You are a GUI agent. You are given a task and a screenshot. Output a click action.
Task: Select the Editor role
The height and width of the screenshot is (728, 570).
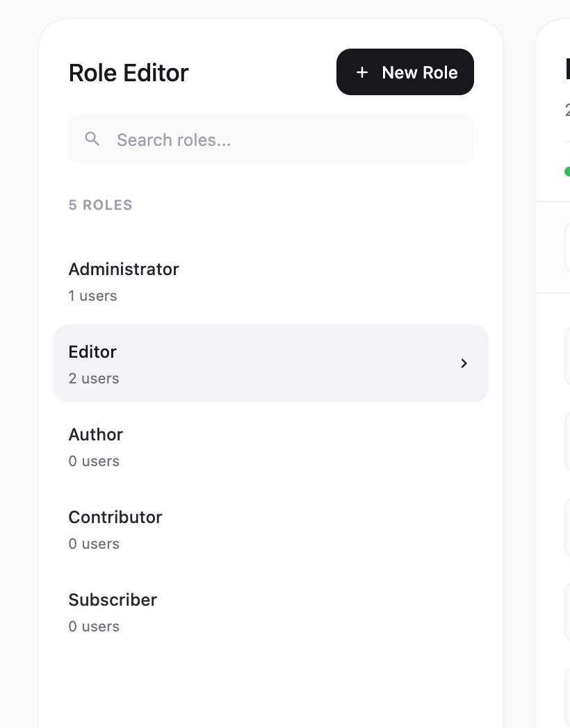271,363
